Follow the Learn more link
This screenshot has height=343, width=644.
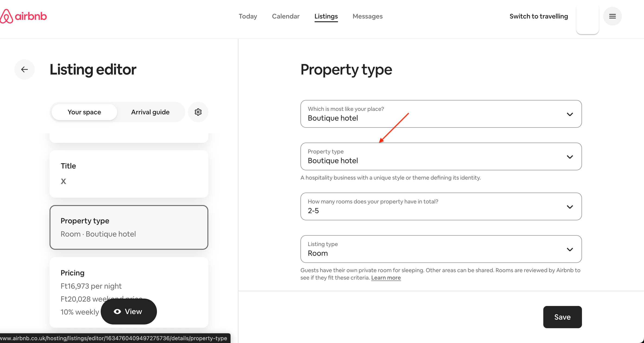(x=386, y=278)
